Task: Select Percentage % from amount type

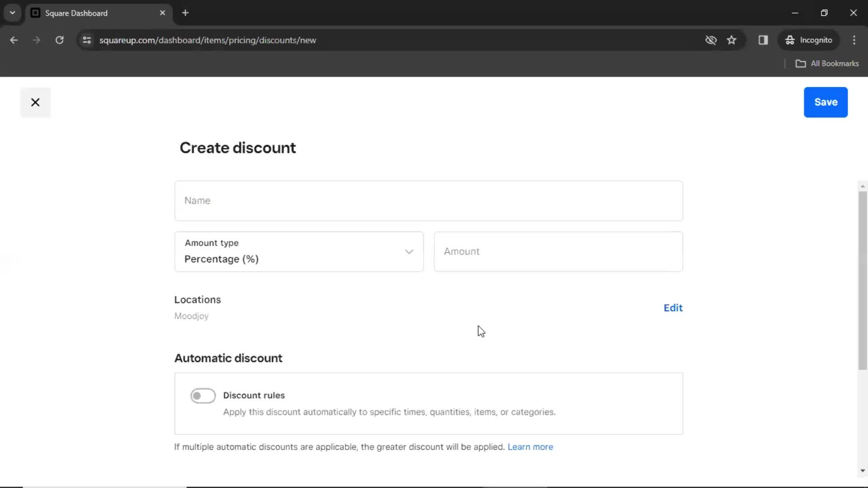Action: 298,251
